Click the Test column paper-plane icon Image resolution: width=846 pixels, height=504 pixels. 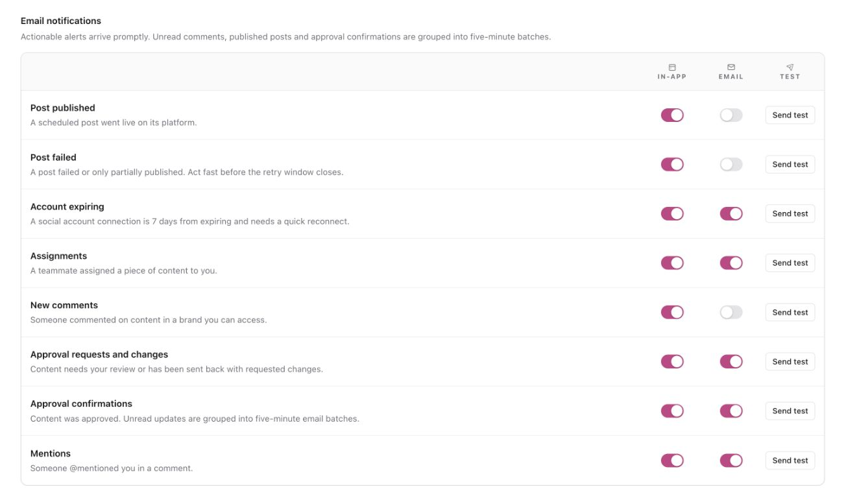790,67
